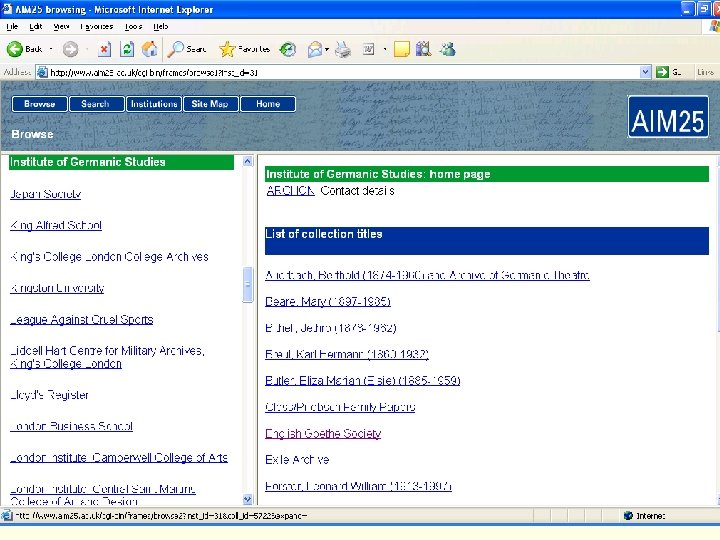Open the yellow note Discuss icon

402,49
